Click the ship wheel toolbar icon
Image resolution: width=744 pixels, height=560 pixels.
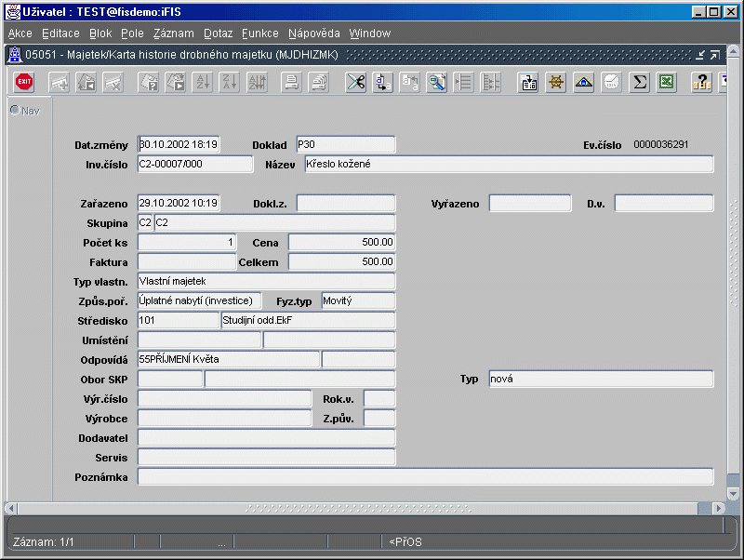pyautogui.click(x=556, y=83)
